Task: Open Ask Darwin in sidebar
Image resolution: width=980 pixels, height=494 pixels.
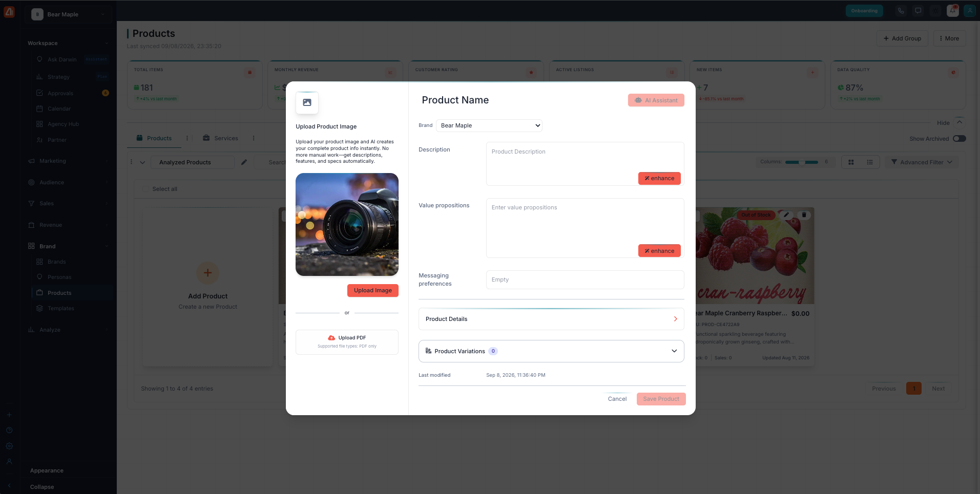Action: coord(62,59)
